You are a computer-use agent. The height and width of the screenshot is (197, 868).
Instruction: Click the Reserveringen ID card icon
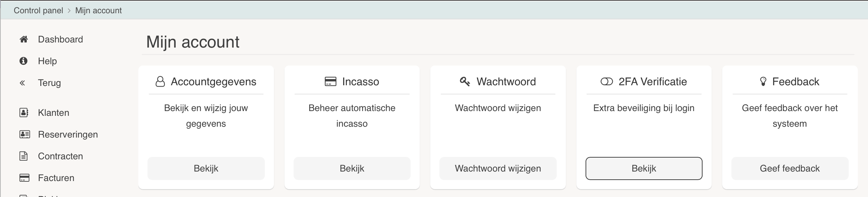tap(24, 135)
